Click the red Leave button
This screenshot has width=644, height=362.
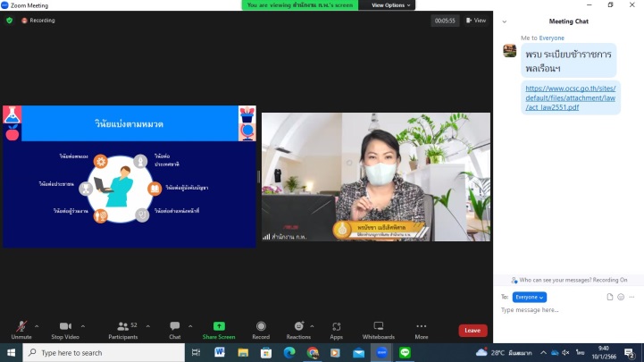(473, 331)
